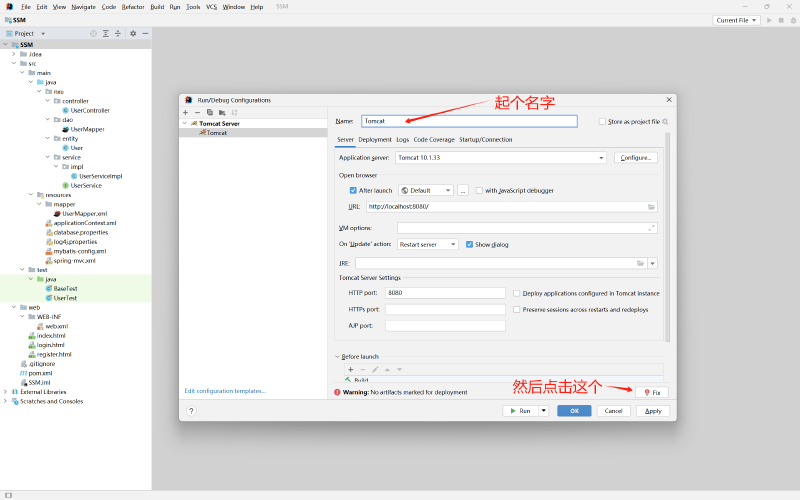Switch to the Logs tab
The image size is (800, 500).
point(403,139)
